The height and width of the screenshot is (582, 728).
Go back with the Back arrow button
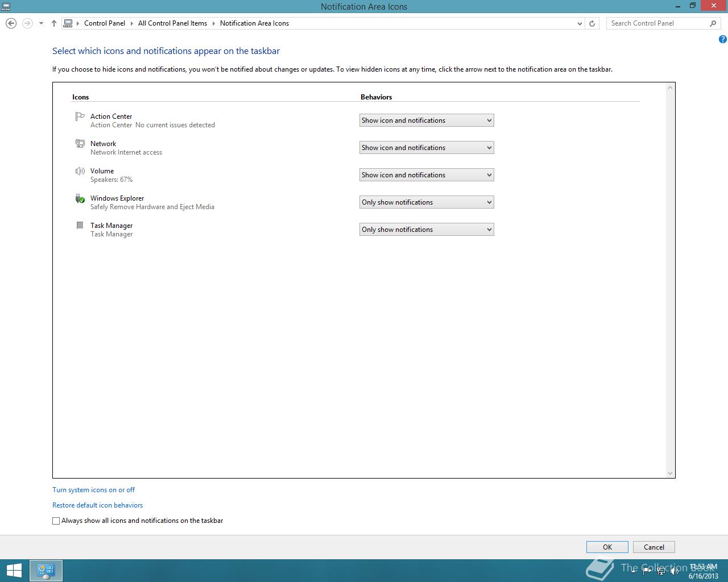point(11,23)
